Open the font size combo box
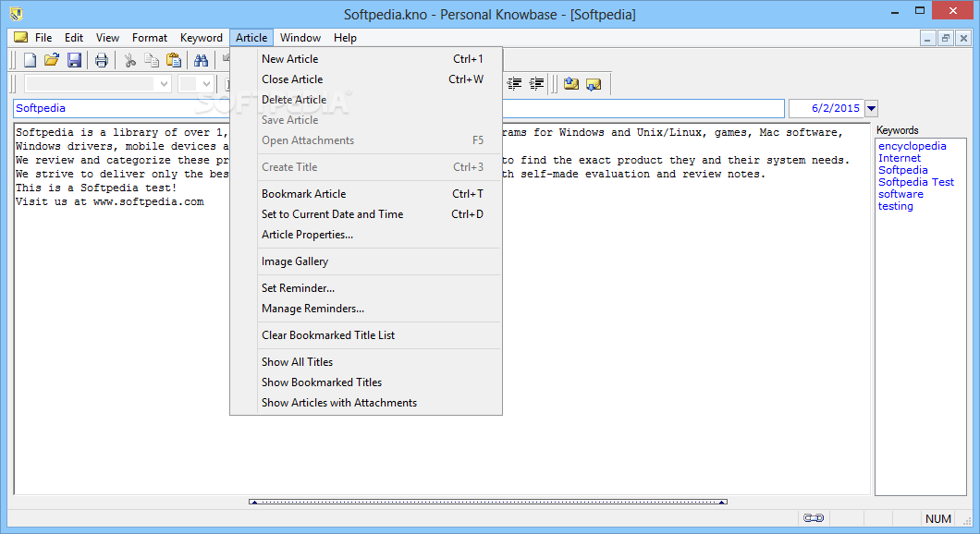980x534 pixels. click(196, 84)
